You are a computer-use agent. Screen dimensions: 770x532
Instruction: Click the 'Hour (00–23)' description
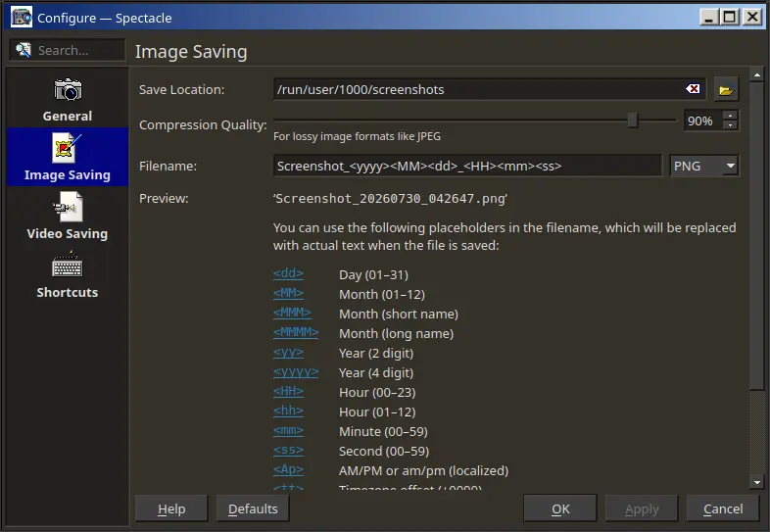pyautogui.click(x=377, y=393)
